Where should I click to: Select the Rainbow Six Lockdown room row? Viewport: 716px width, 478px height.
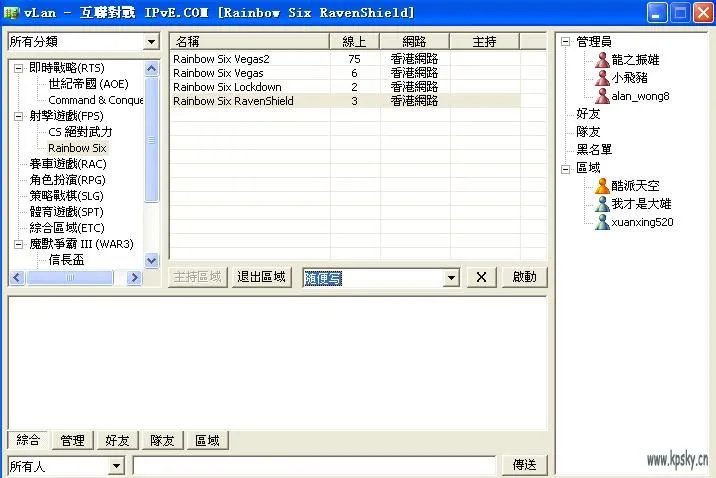click(x=346, y=87)
